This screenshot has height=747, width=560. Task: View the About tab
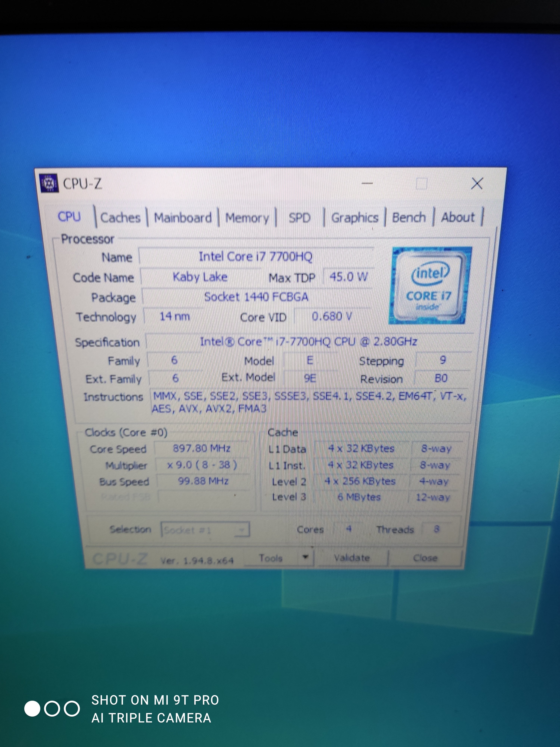click(457, 217)
